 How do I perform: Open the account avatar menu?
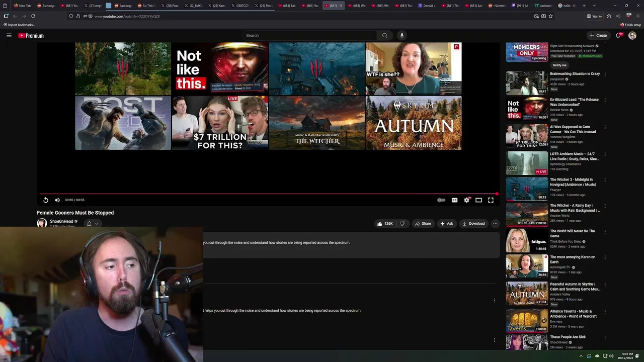[x=632, y=35]
